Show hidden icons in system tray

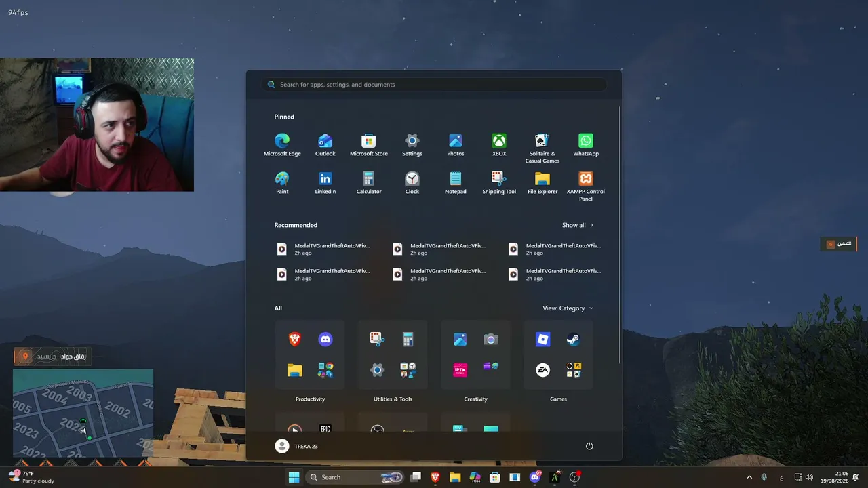tap(749, 477)
